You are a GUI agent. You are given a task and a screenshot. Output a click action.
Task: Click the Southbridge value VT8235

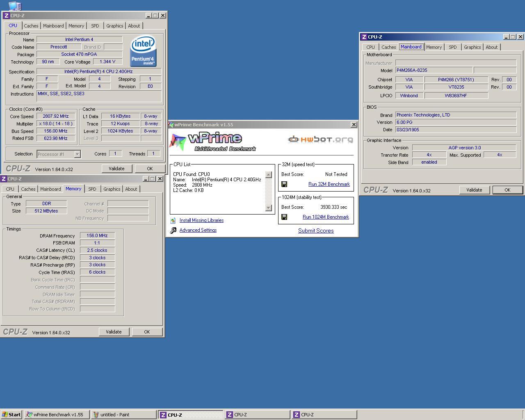456,87
